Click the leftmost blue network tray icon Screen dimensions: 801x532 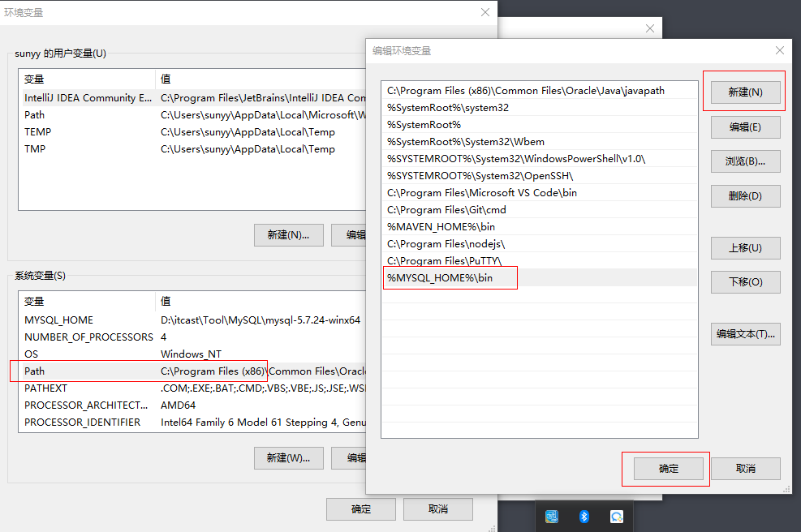click(x=552, y=517)
